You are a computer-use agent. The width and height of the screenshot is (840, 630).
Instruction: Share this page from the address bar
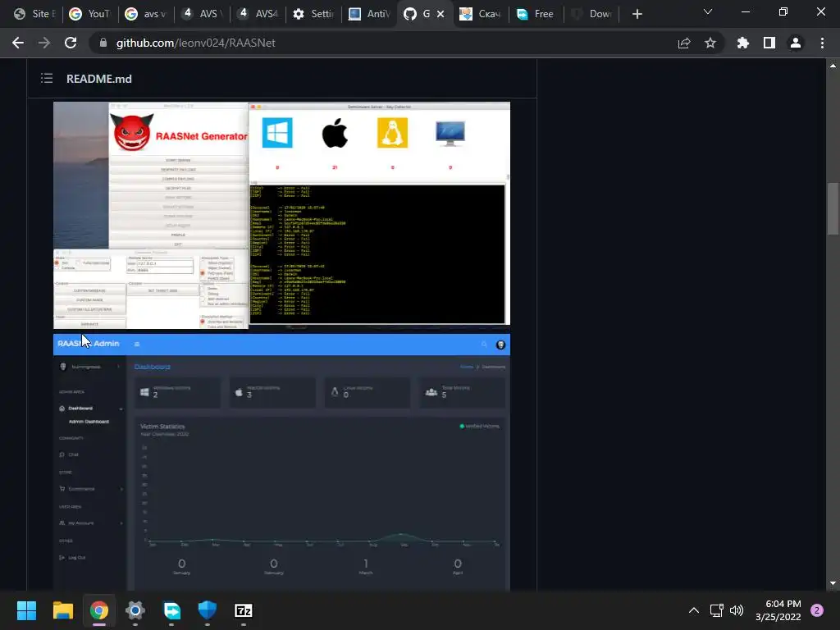click(x=684, y=43)
